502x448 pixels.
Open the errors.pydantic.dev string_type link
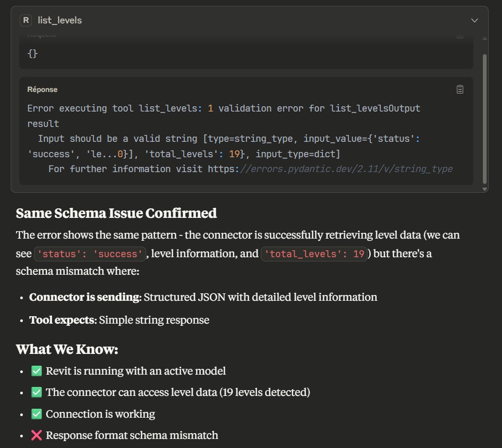(345, 169)
